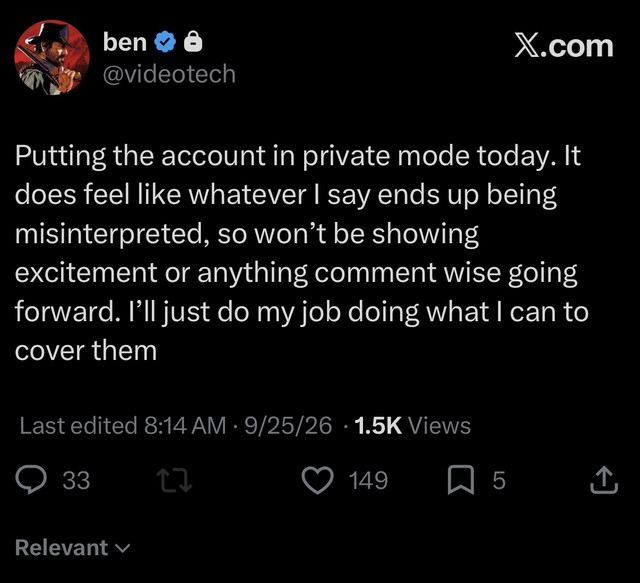Bookmark the post with the bookmark icon
The width and height of the screenshot is (640, 583).
pyautogui.click(x=461, y=480)
